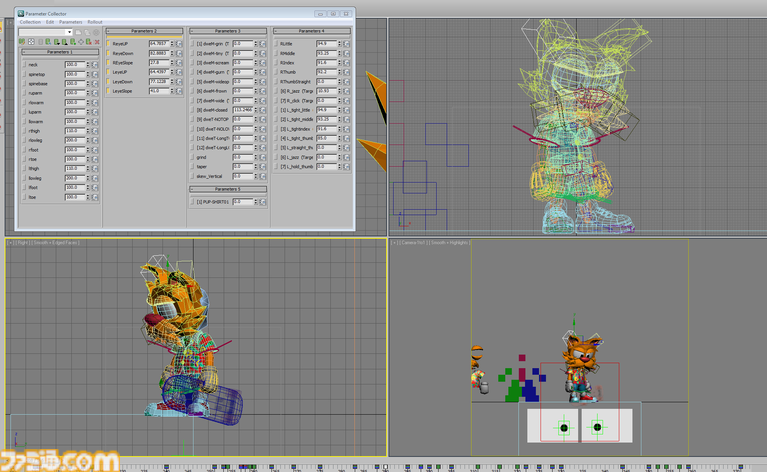Viewport: 767px width, 472px height.
Task: Click the Camera viewport label
Action: (414, 243)
